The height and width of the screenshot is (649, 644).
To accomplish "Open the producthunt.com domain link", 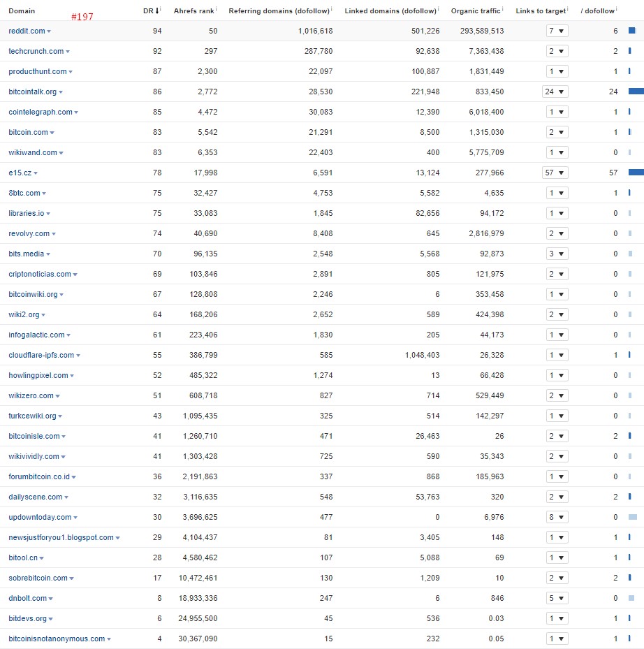I will [x=37, y=71].
